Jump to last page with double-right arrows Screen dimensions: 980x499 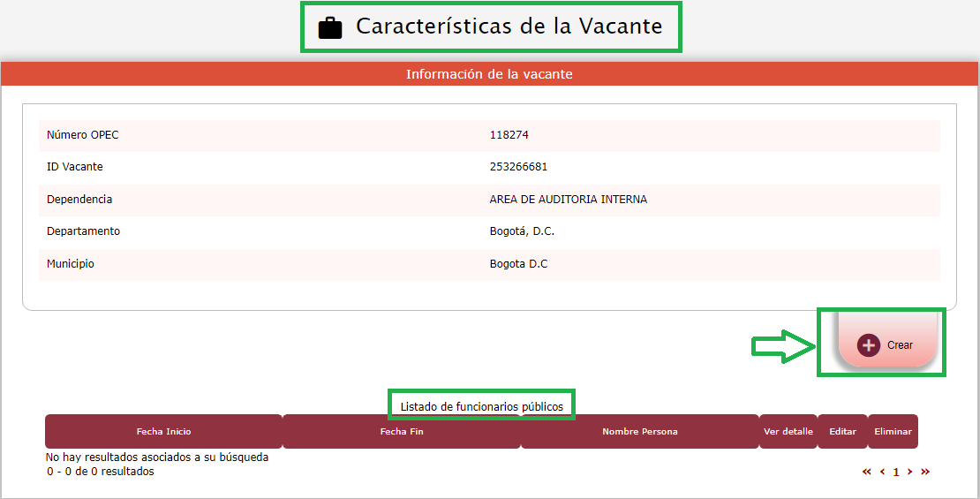[x=925, y=472]
